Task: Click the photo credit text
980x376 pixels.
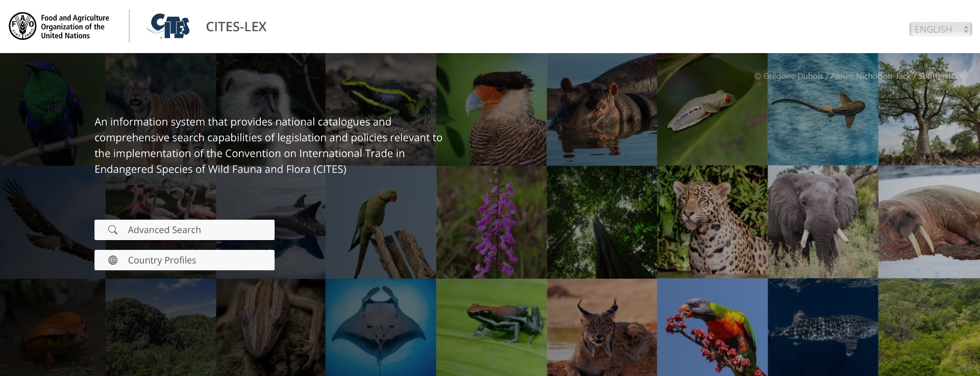Action: click(860, 76)
